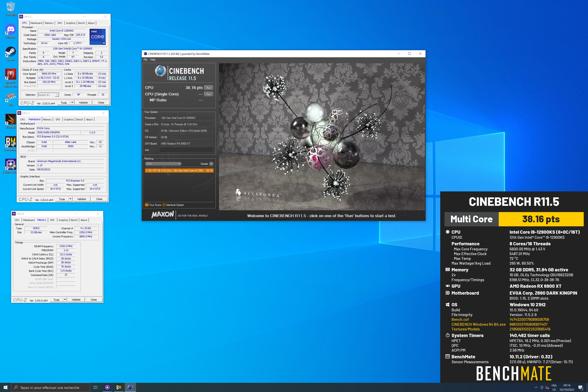Show hidden system tray icons
This screenshot has height=392, width=588.
(x=536, y=388)
